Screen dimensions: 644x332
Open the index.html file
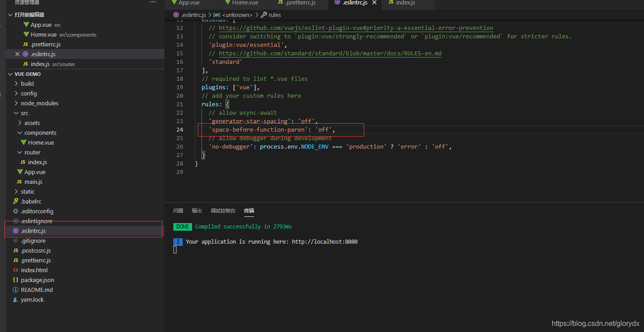(x=34, y=270)
